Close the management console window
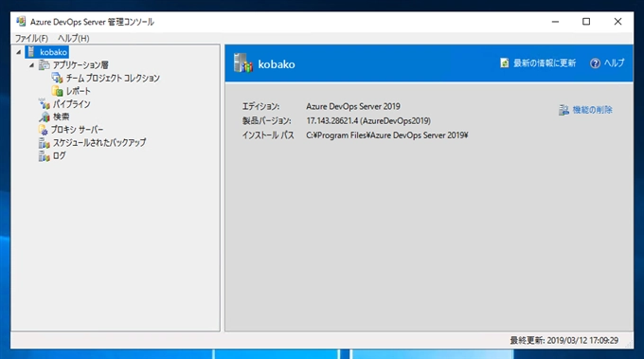Screen dimensions: 644x359 click(x=617, y=22)
